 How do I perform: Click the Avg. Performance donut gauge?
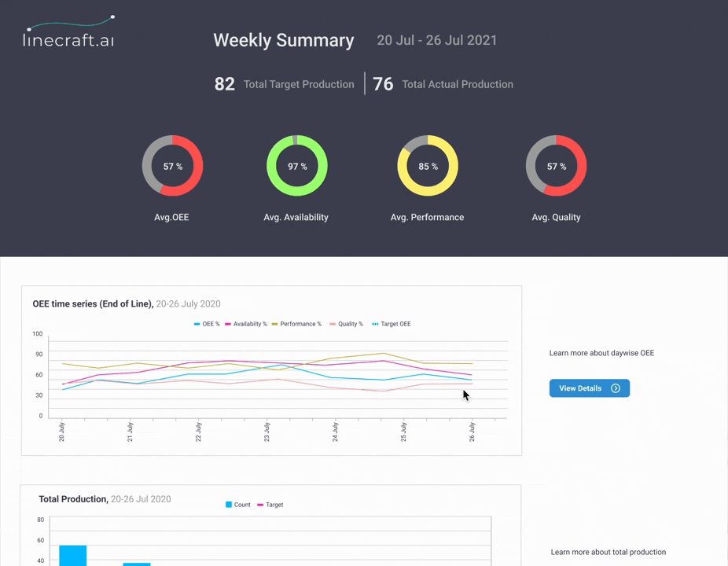click(x=427, y=166)
